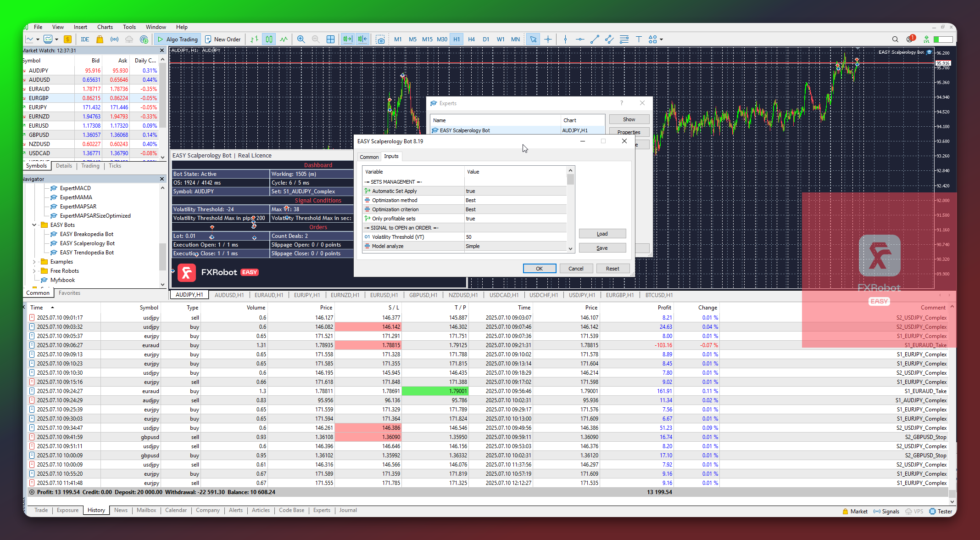
Task: Click OK in the Scalperology Bot dialog
Action: point(539,269)
